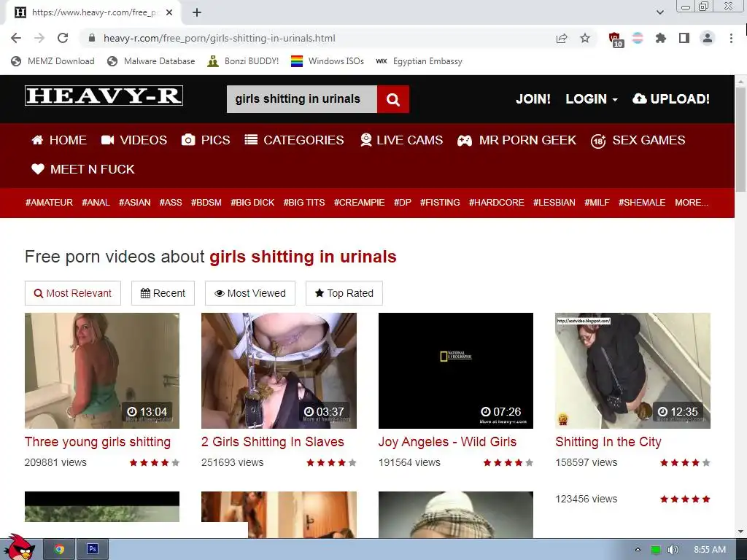Open the red shield extension with badge 10

tap(616, 39)
